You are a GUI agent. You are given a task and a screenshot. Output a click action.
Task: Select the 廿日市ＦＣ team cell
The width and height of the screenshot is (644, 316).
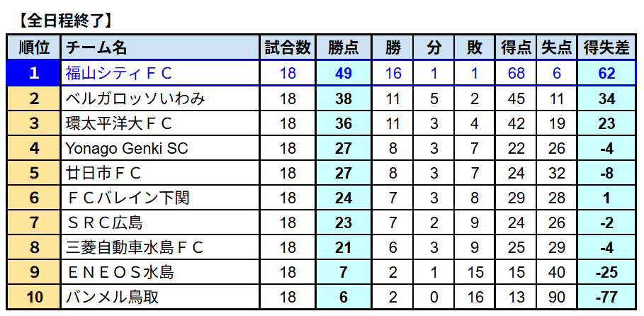pyautogui.click(x=103, y=173)
